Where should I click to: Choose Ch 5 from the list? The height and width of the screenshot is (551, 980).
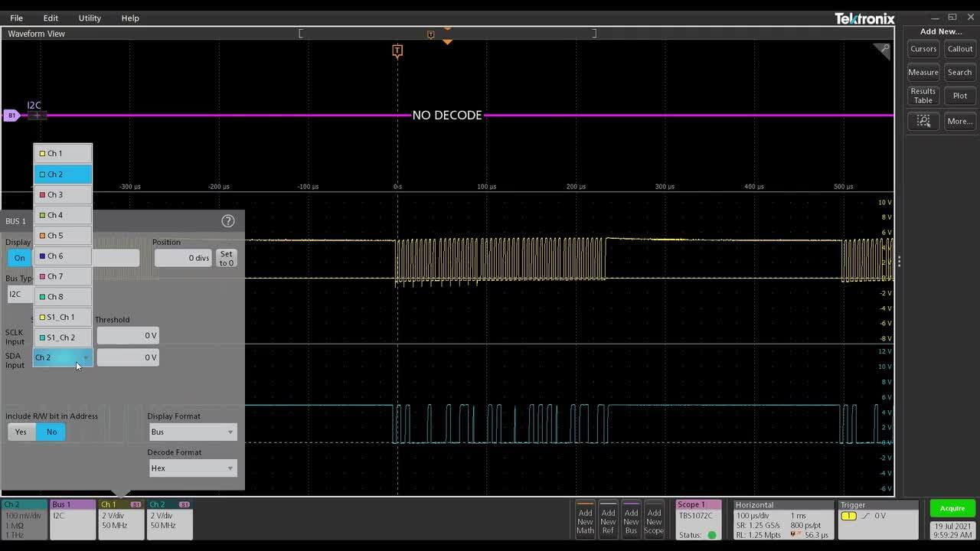click(63, 236)
